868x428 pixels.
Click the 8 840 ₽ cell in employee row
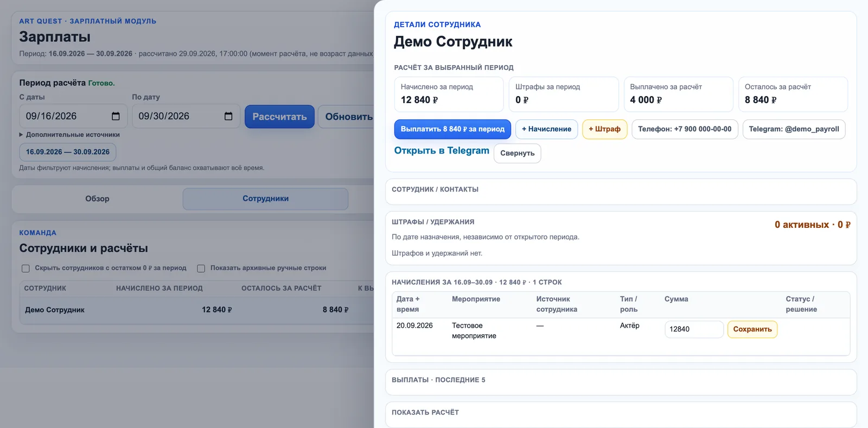coord(335,310)
